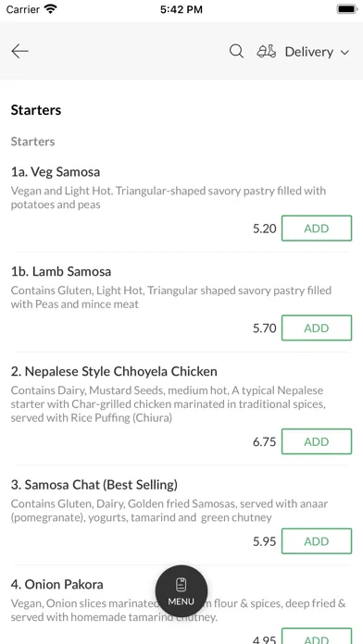The height and width of the screenshot is (644, 363).
Task: Add Samosa Chat to order
Action: (x=317, y=541)
